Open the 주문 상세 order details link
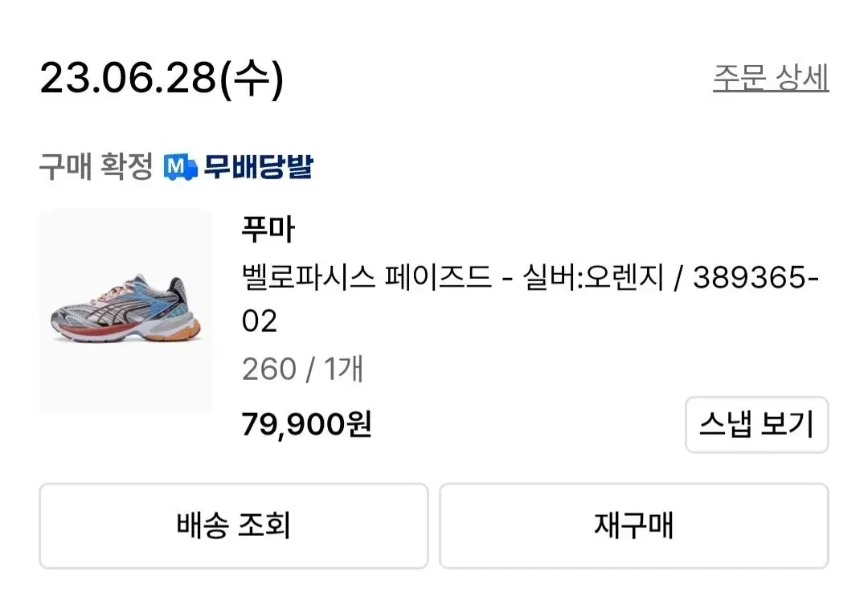This screenshot has width=868, height=613. coord(770,78)
